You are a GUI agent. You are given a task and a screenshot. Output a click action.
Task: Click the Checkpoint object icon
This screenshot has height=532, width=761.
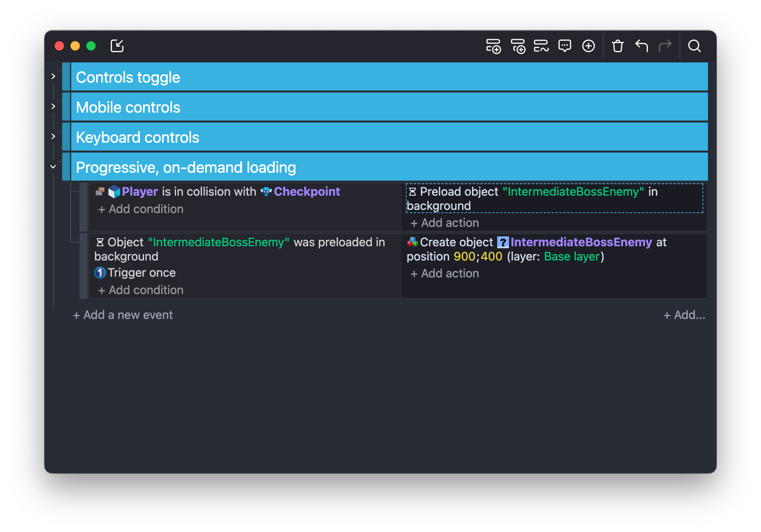266,192
